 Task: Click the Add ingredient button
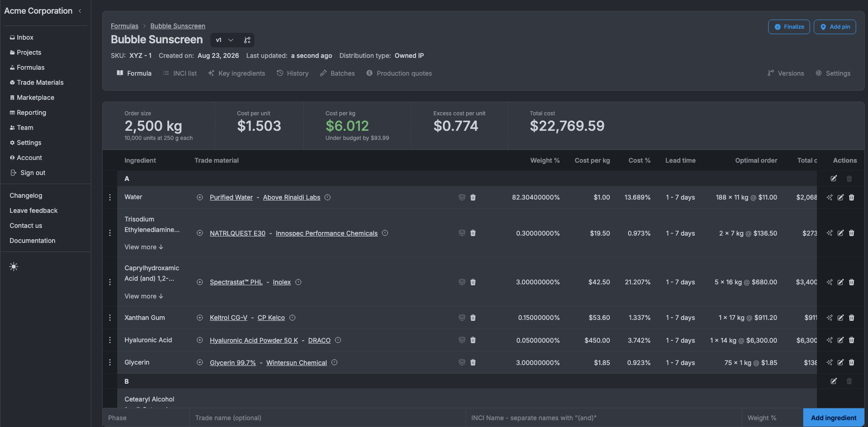[834, 418]
